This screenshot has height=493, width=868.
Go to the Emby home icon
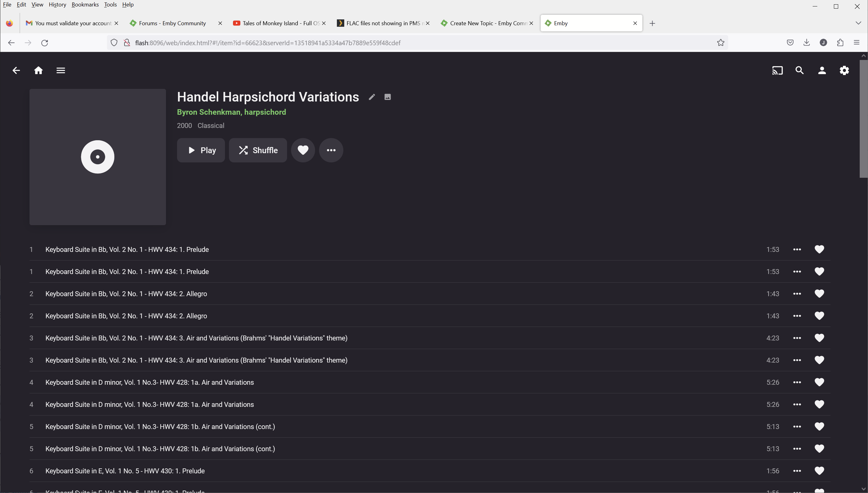point(38,70)
